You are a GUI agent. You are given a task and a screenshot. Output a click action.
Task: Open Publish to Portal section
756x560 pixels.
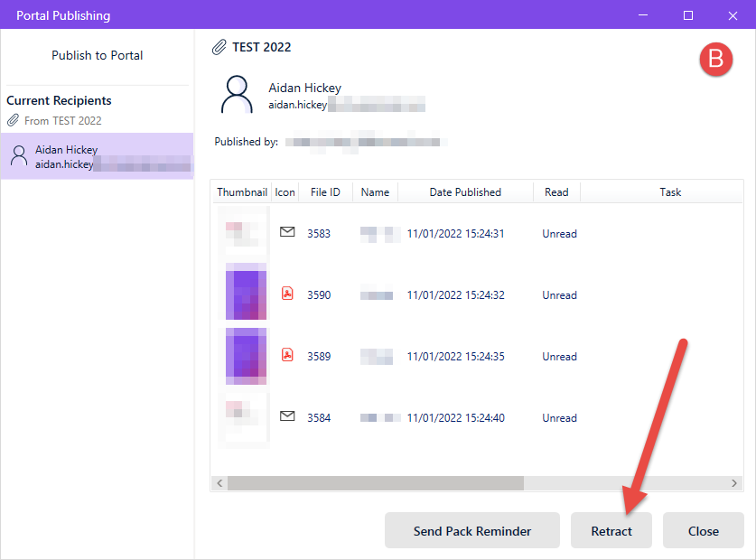(x=97, y=55)
